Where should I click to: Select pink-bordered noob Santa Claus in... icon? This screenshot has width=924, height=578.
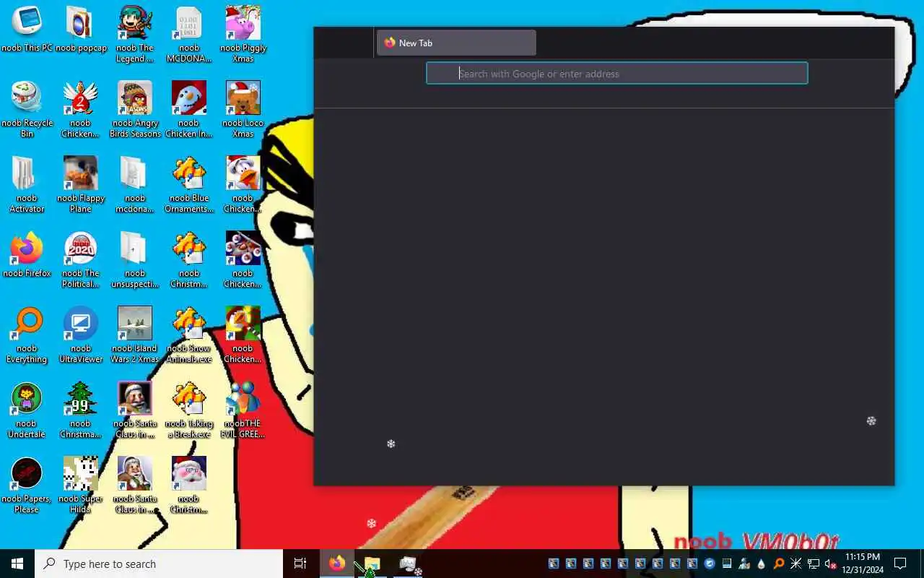click(x=135, y=410)
